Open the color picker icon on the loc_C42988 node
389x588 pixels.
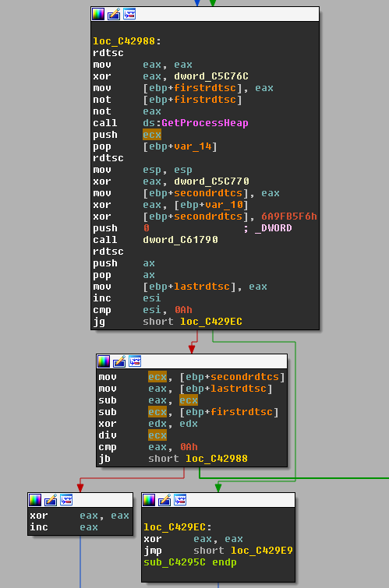(98, 14)
